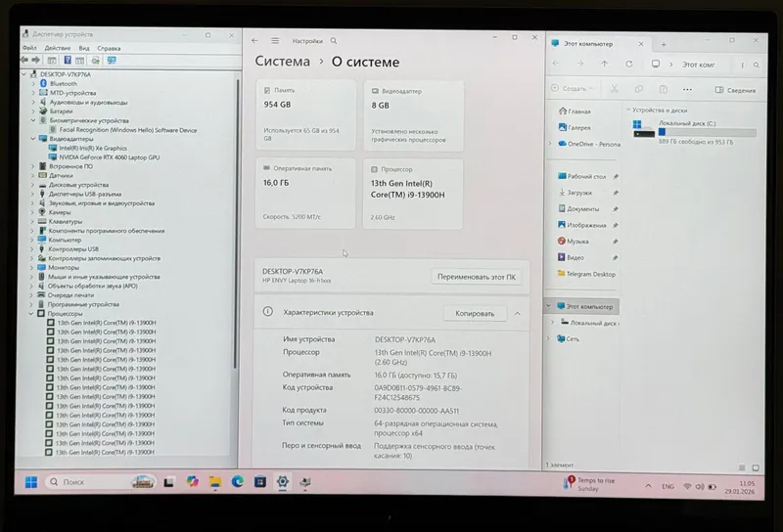The width and height of the screenshot is (783, 532).
Task: Open Галерея in Explorer sidebar
Action: tap(575, 127)
